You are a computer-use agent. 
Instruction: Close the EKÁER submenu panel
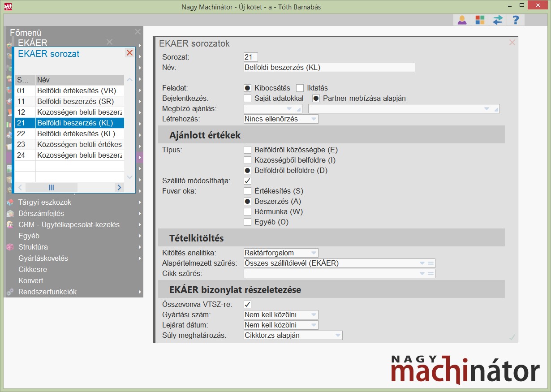click(x=109, y=42)
